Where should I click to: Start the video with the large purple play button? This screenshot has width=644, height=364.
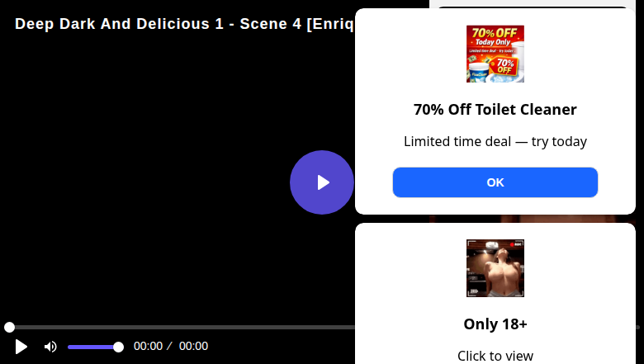(322, 182)
